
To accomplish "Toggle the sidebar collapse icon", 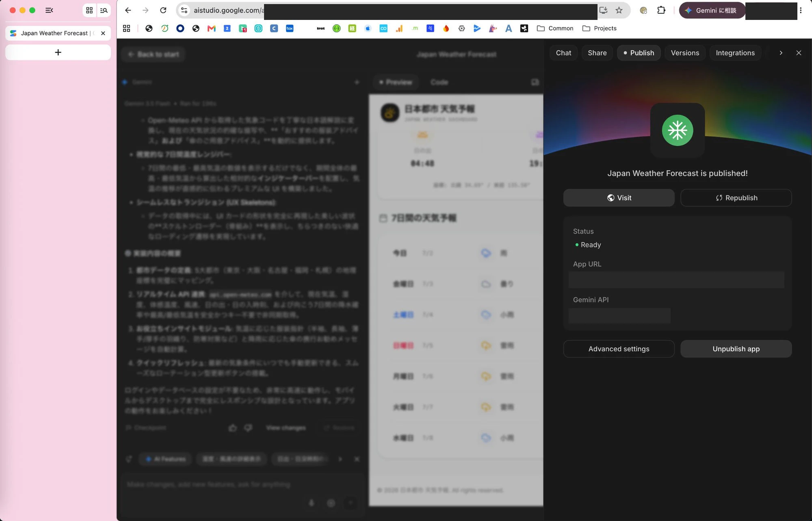I will [49, 11].
